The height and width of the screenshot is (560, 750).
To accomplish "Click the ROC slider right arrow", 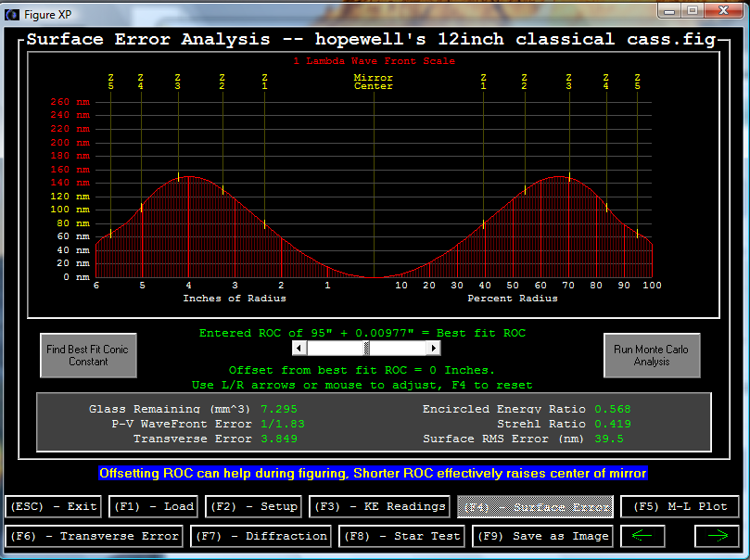I will coord(433,348).
